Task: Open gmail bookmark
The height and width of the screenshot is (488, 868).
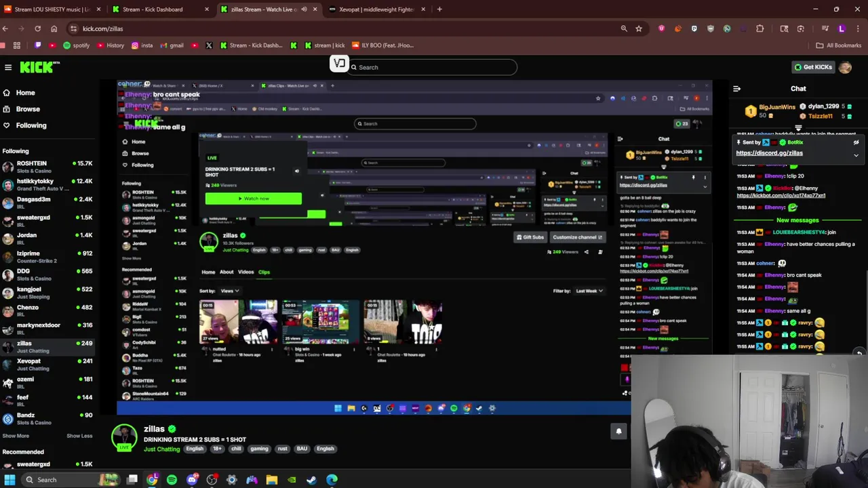Action: [172, 45]
